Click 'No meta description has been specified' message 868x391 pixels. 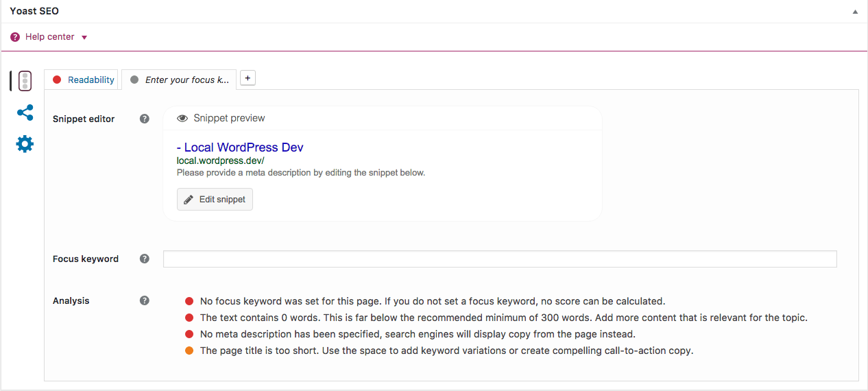(418, 334)
